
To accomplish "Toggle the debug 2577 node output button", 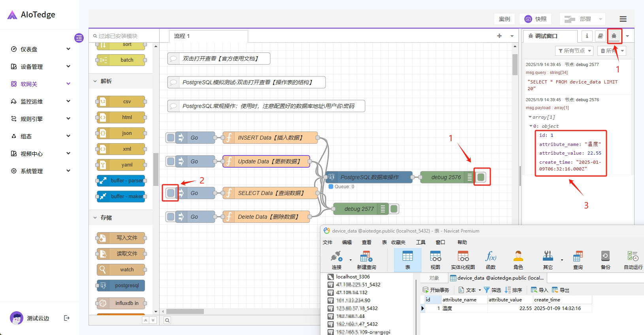I will click(394, 209).
